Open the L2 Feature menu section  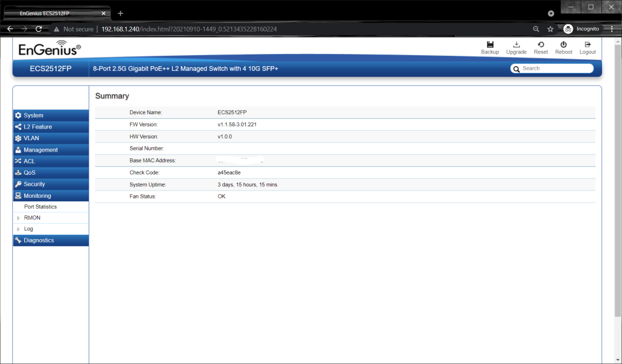click(51, 127)
